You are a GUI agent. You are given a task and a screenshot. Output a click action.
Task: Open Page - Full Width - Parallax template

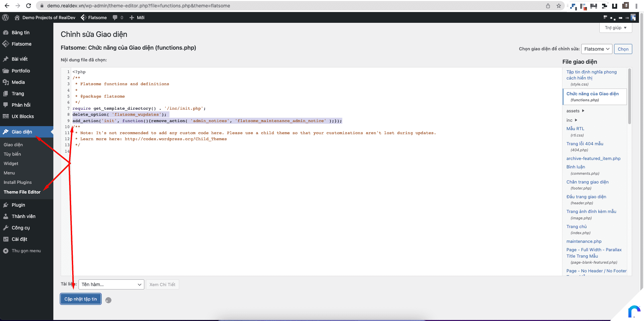pyautogui.click(x=594, y=256)
